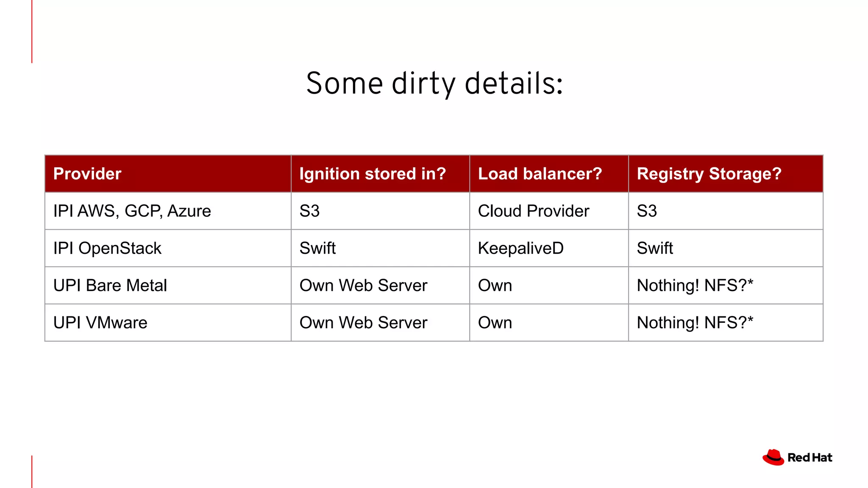
Task: Click 'Own Web Server' in Bare Metal row
Action: coord(363,286)
